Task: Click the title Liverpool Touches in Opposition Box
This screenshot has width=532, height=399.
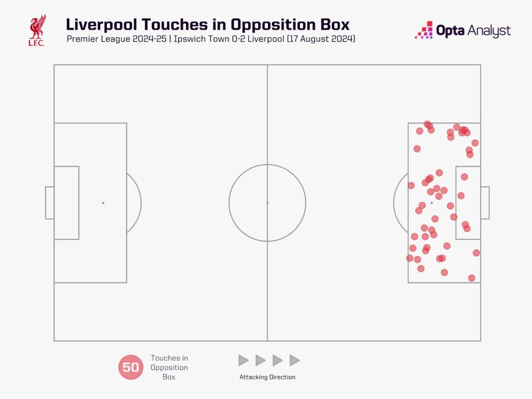Action: [x=207, y=25]
